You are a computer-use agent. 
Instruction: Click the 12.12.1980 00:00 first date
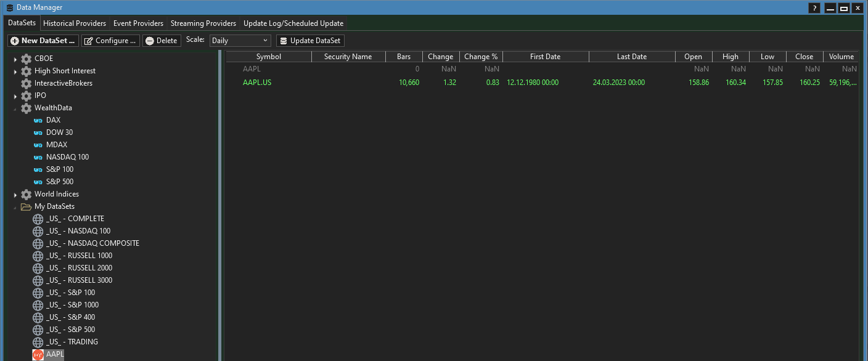coord(533,83)
